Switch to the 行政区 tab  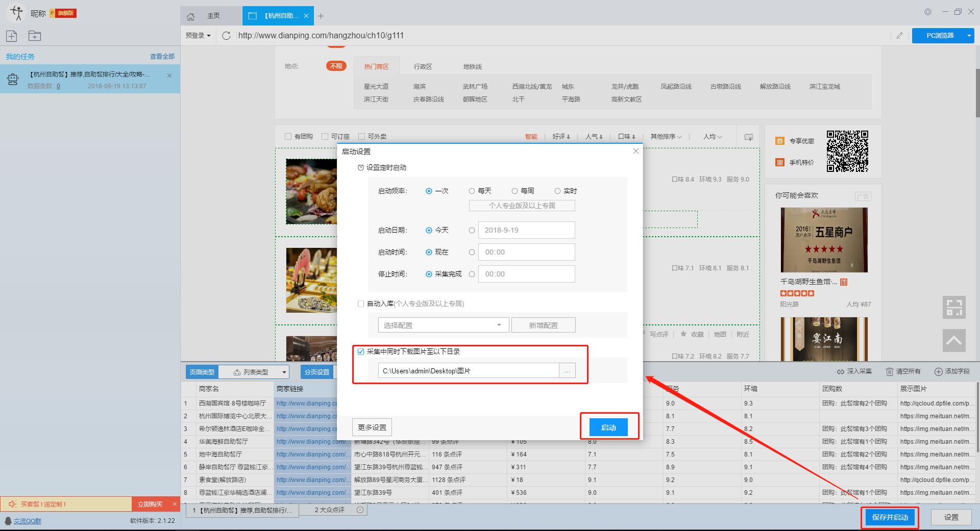(423, 66)
